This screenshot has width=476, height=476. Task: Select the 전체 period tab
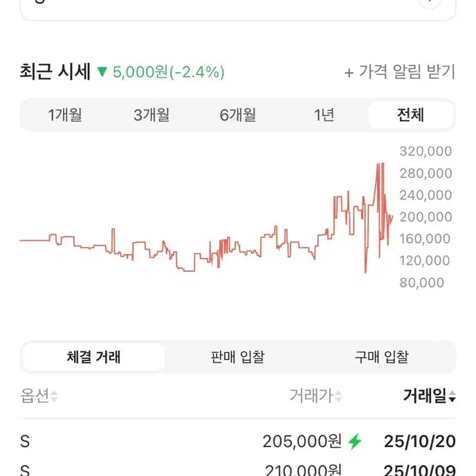click(x=410, y=115)
